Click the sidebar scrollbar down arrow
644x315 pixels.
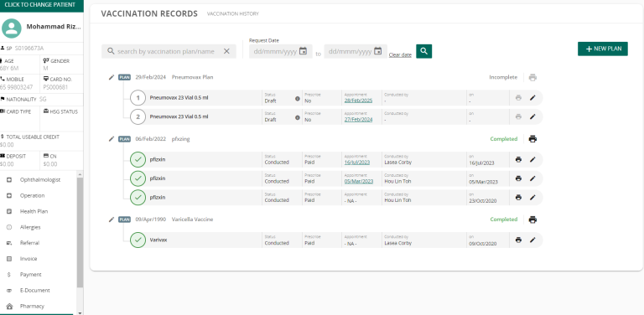(x=80, y=312)
